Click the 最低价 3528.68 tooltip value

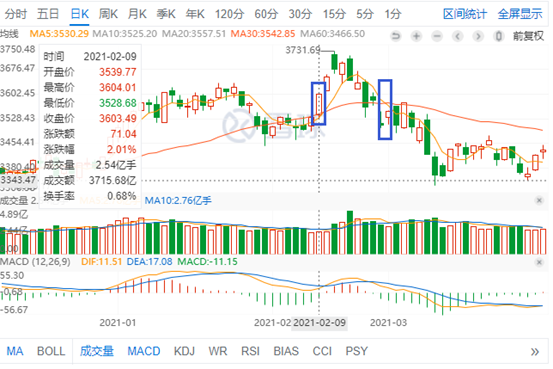coord(117,103)
